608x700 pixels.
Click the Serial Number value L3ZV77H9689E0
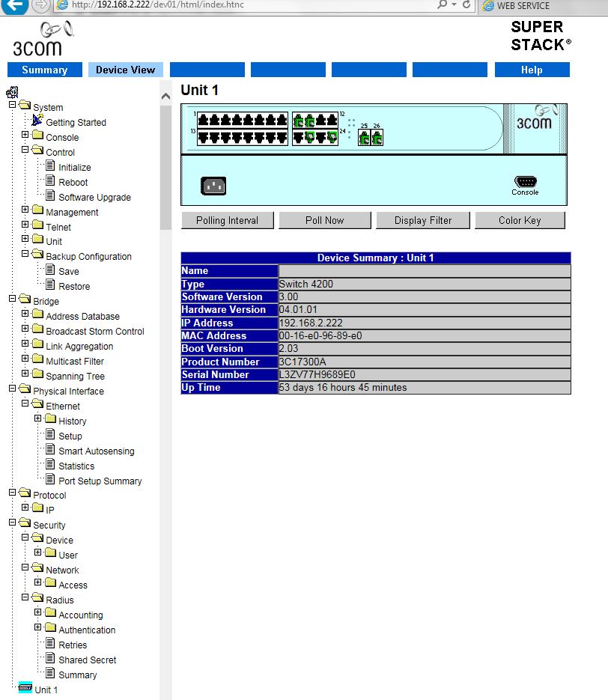coord(317,374)
